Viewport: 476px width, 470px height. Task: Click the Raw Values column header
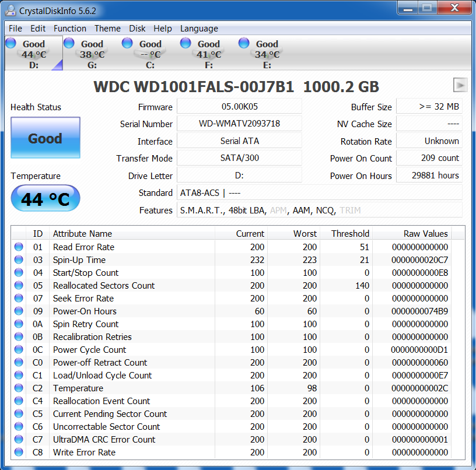pos(425,233)
